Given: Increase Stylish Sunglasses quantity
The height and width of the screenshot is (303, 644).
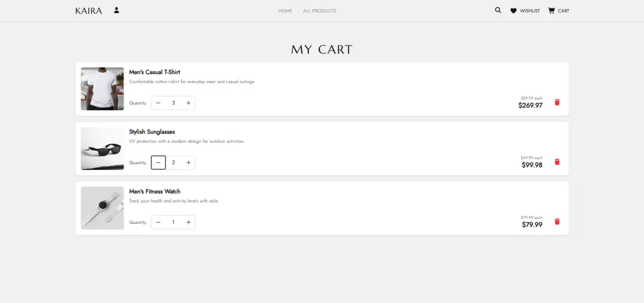Looking at the screenshot, I should coord(188,163).
